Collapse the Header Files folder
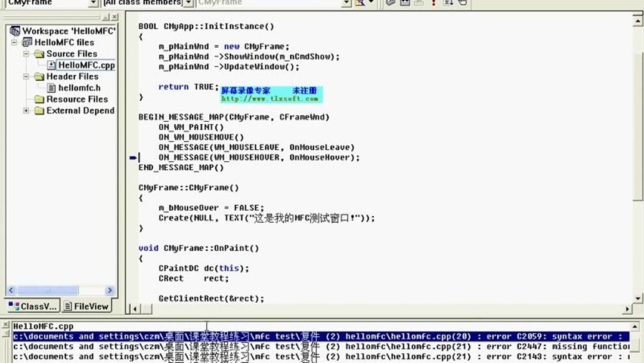Viewport: 644px width, 363px height. (26, 76)
